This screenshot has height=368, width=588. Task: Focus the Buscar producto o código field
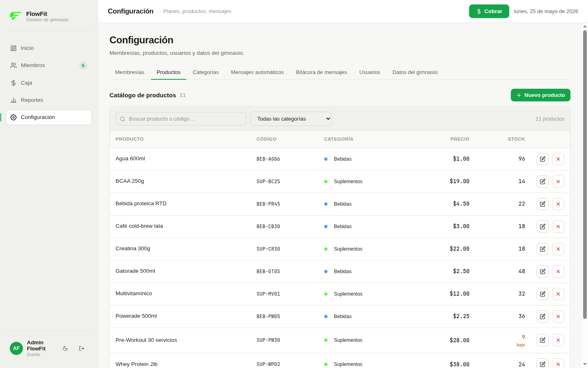click(x=181, y=119)
